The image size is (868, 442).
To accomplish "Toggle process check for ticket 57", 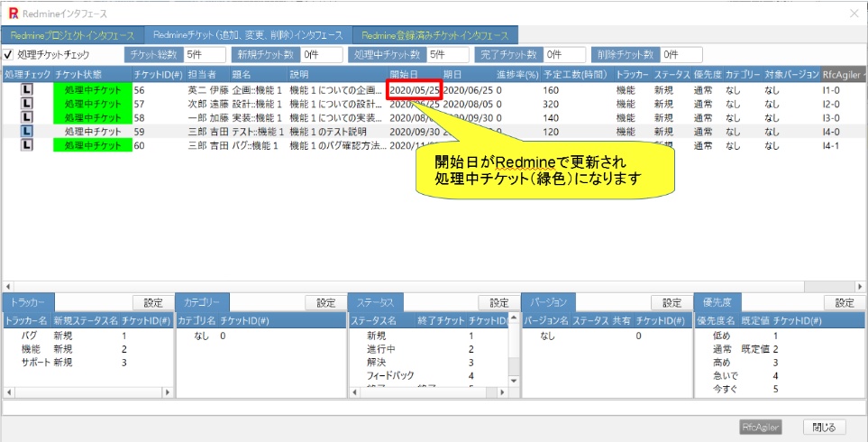I will pos(27,104).
